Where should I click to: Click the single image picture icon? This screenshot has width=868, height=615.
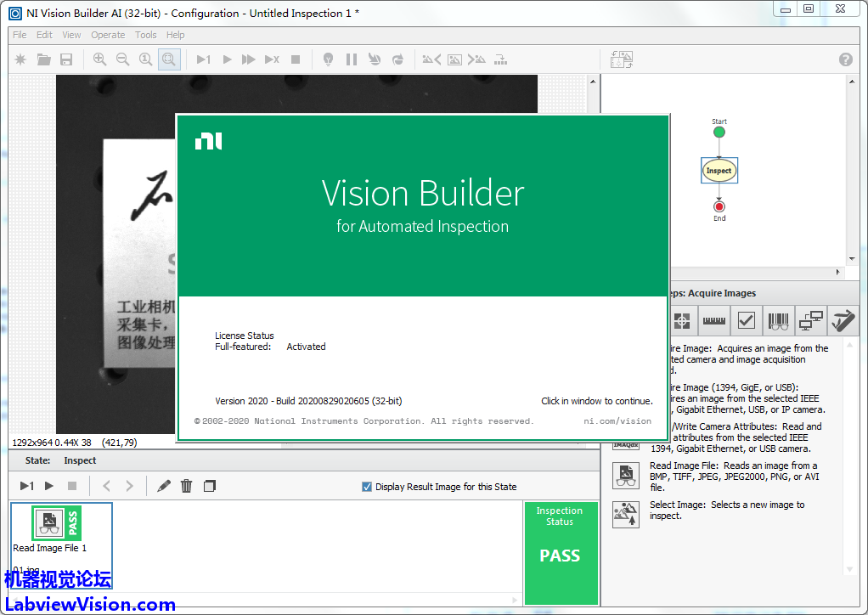pyautogui.click(x=454, y=59)
